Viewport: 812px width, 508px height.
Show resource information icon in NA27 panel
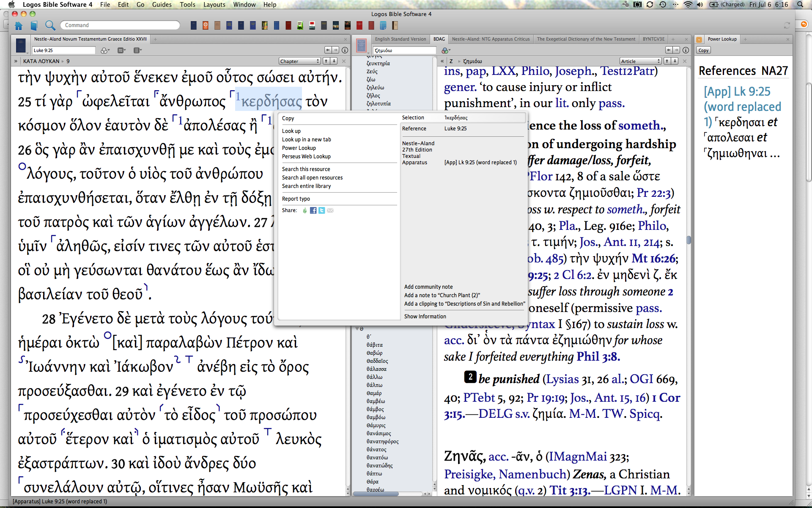[345, 50]
